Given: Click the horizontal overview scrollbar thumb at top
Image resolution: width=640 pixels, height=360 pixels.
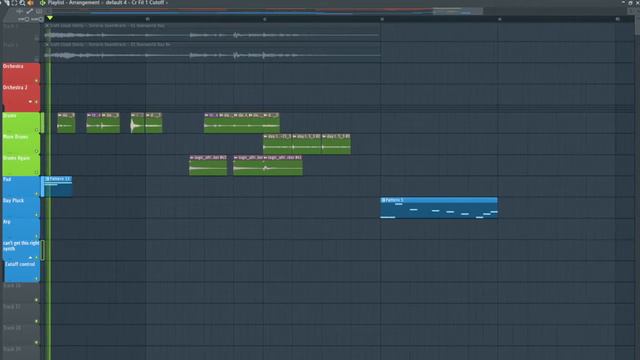Looking at the screenshot, I should coord(458,11).
